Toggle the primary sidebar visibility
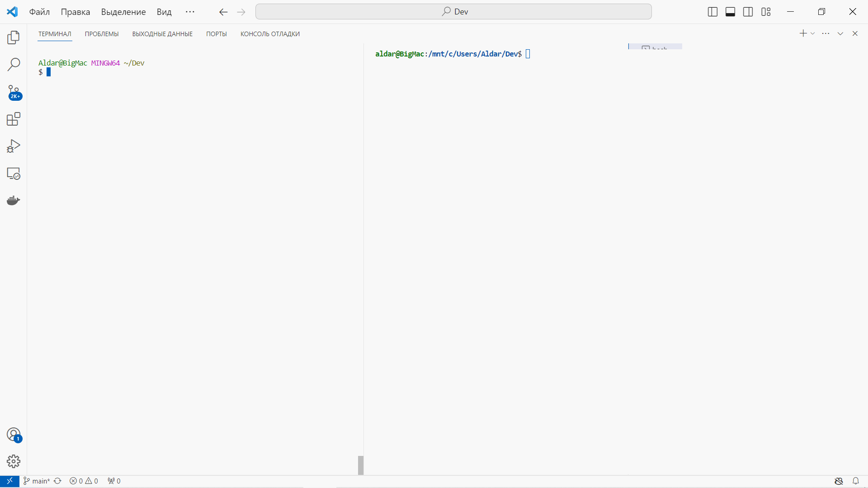The height and width of the screenshot is (488, 868). 712,12
